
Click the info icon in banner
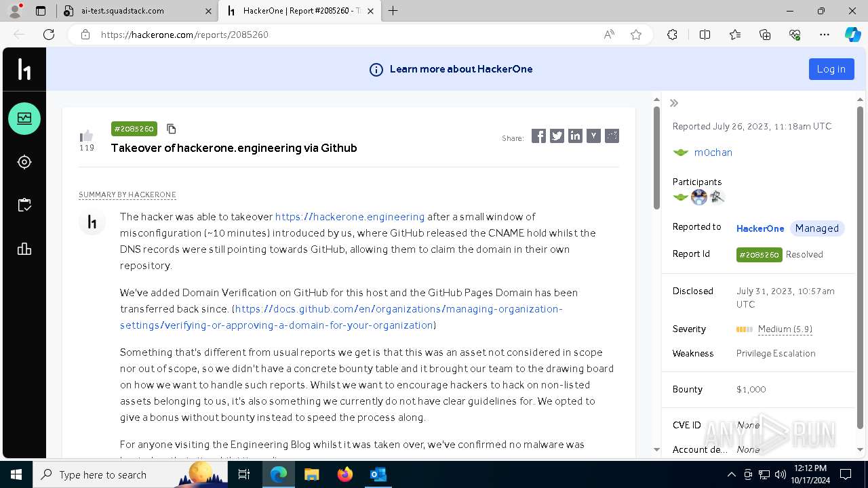pyautogui.click(x=376, y=69)
